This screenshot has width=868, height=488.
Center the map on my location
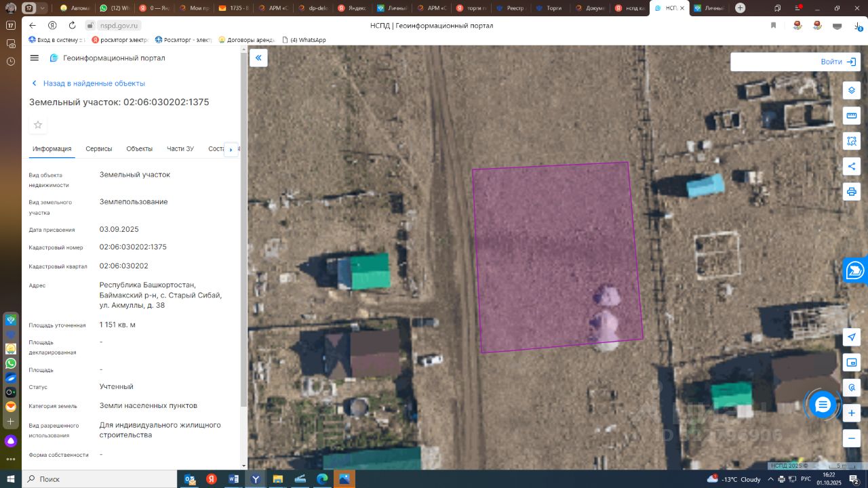tap(852, 338)
